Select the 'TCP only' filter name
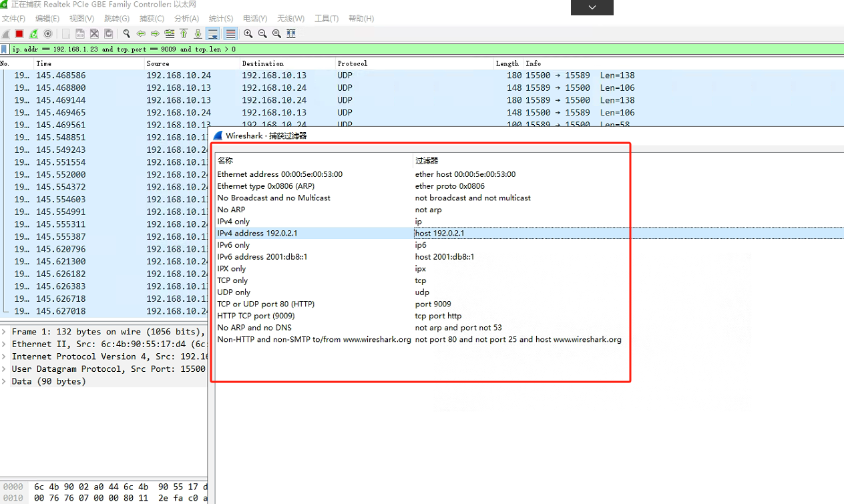This screenshot has height=504, width=844. point(232,280)
